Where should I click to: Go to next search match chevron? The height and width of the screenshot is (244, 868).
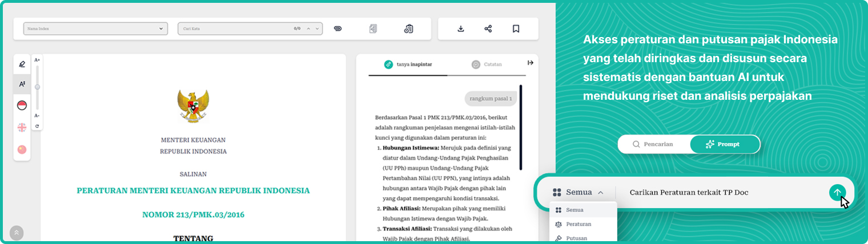[318, 29]
